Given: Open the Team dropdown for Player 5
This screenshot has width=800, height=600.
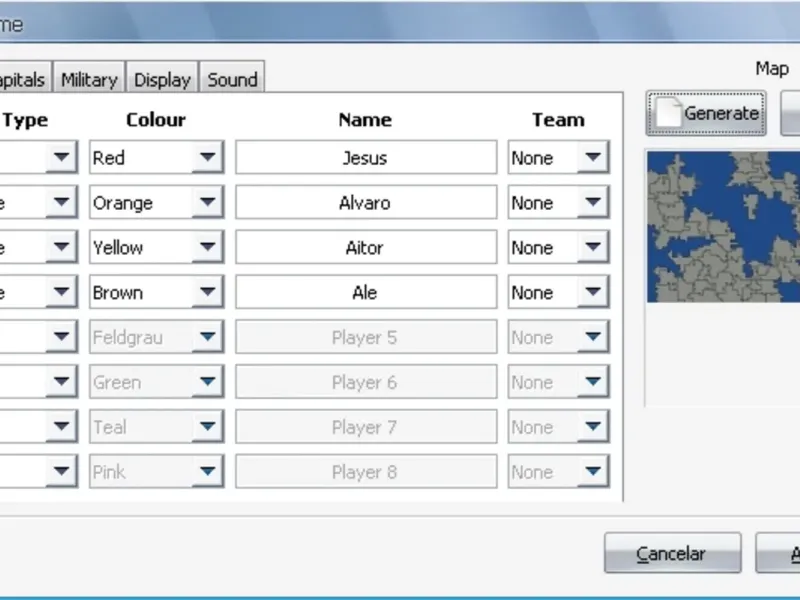Looking at the screenshot, I should pyautogui.click(x=559, y=337).
